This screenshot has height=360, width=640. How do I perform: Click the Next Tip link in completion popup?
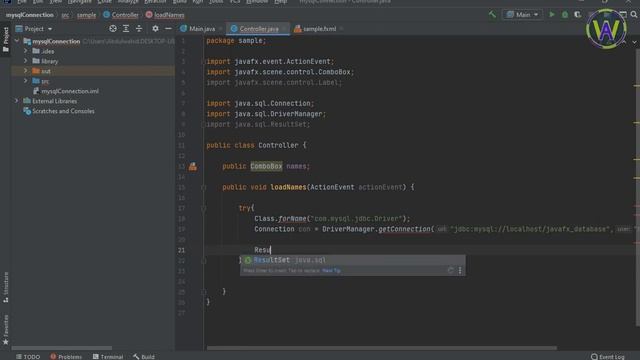click(x=331, y=271)
